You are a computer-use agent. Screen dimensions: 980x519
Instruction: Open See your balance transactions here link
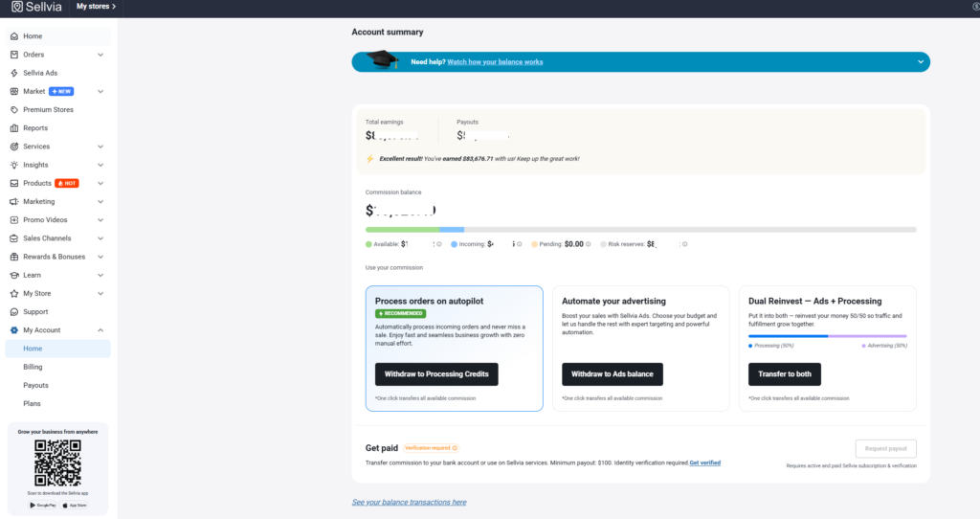click(409, 502)
